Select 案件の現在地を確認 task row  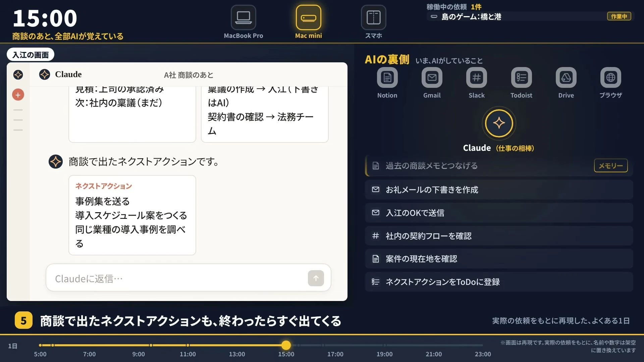499,259
